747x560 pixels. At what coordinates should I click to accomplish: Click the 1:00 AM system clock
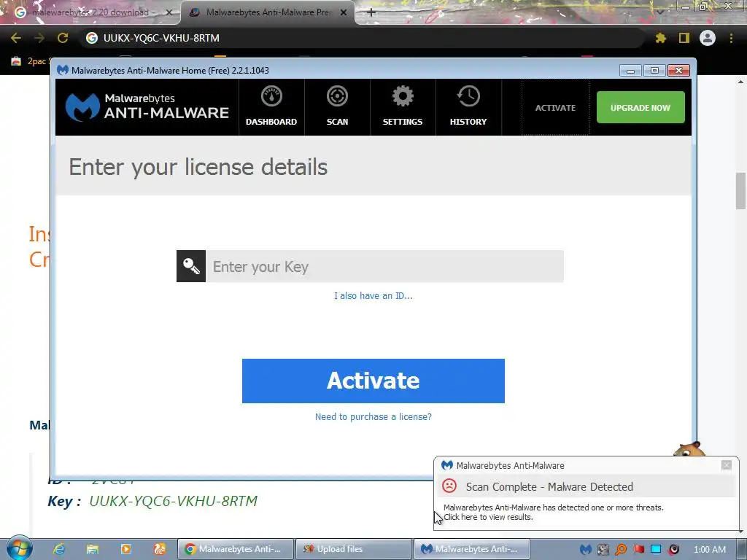[x=710, y=550]
